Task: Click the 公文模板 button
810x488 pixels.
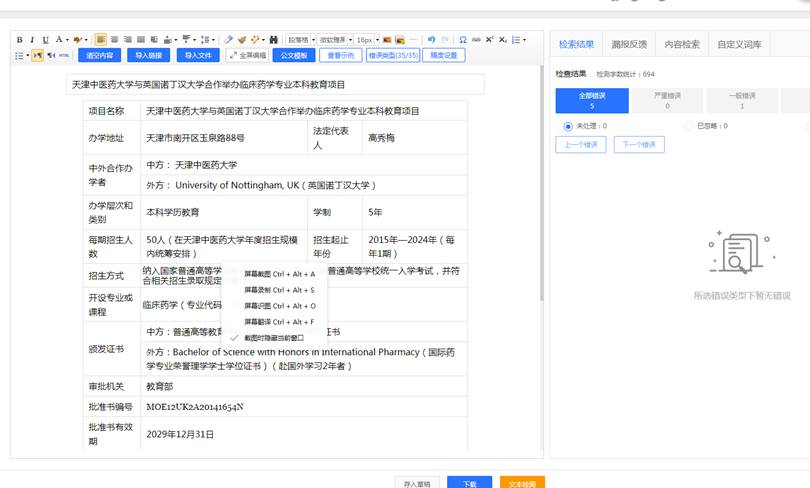Action: point(293,55)
